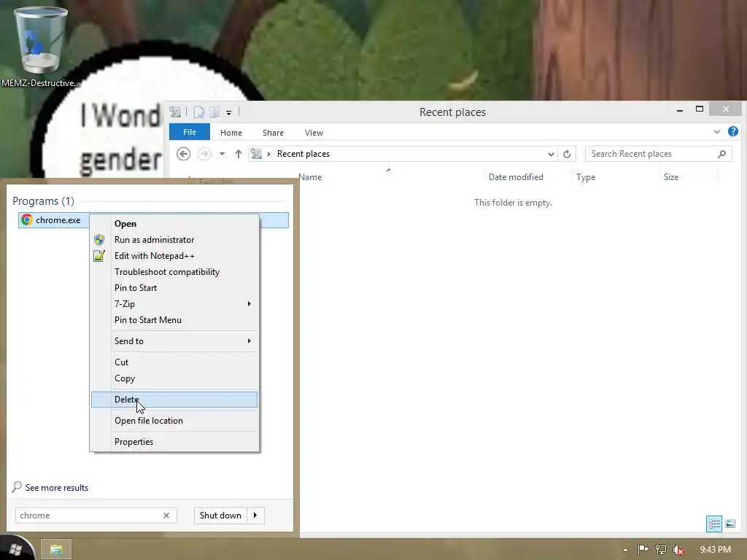The image size is (747, 560).
Task: Click the Recent places breadcrumb
Action: coord(303,154)
